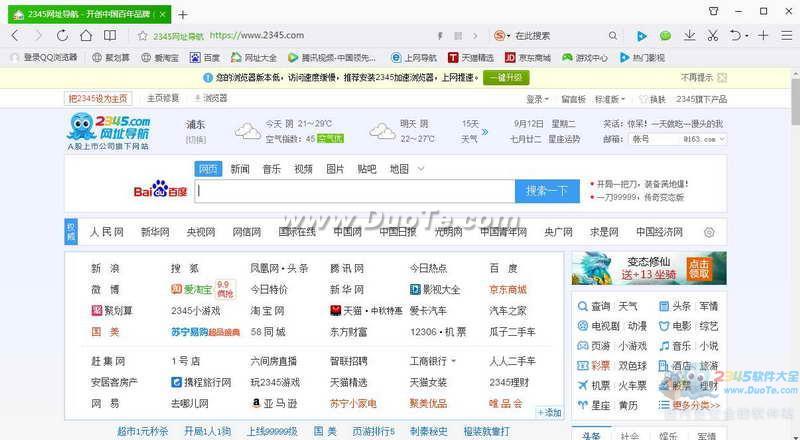Screen dimensions: 800x440
Task: Click the browser home button
Action: point(87,36)
